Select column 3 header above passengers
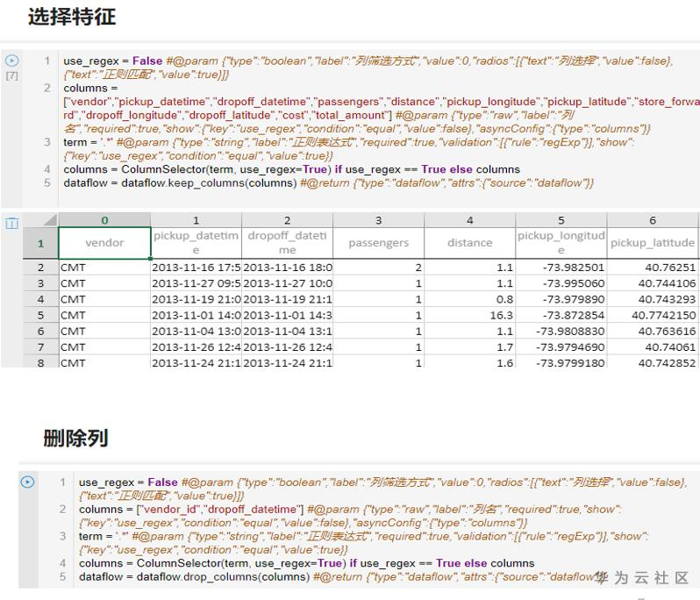The image size is (700, 600). 379,220
